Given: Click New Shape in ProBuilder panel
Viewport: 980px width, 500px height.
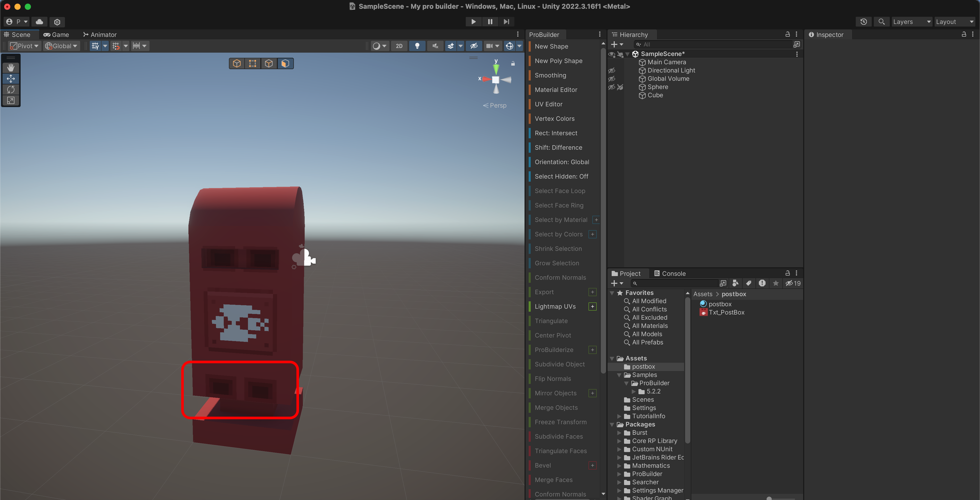Looking at the screenshot, I should [x=551, y=46].
